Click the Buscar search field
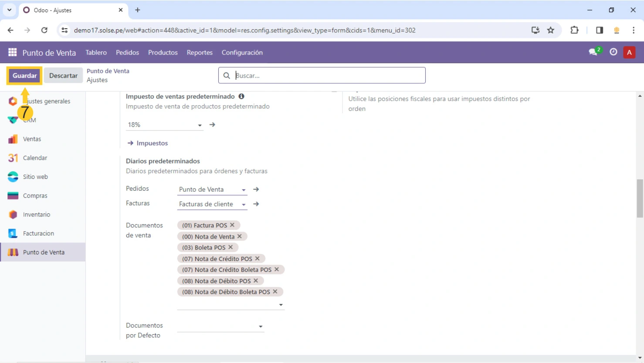Viewport: 644px width, 363px height. pyautogui.click(x=327, y=75)
